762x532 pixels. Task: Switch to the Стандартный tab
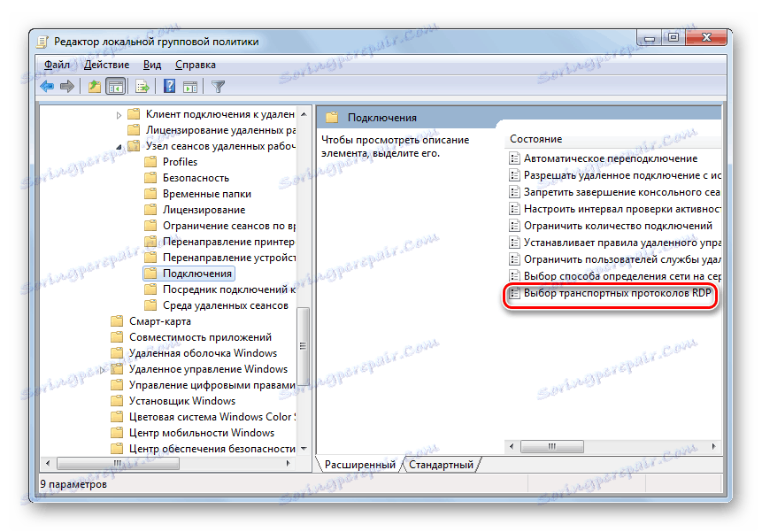[441, 465]
